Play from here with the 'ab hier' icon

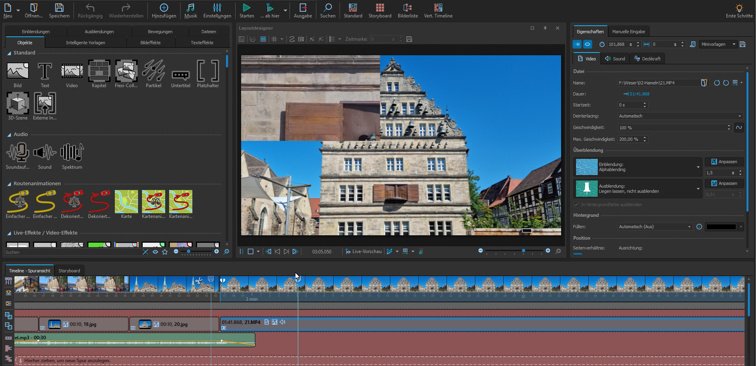pos(270,8)
